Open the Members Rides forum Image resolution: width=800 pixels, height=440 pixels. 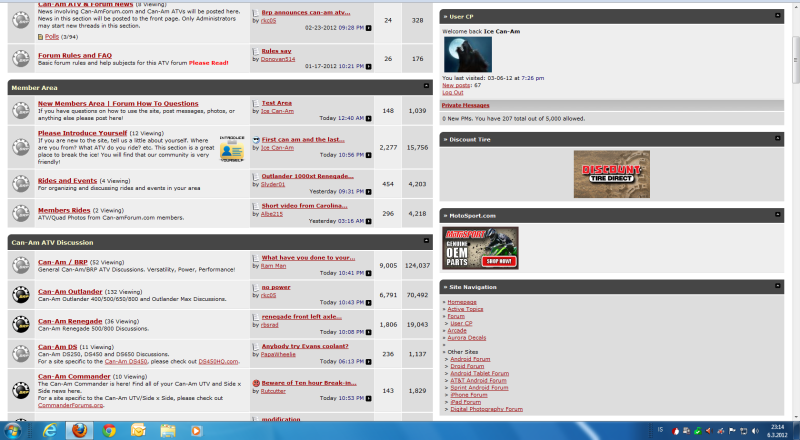coord(64,210)
